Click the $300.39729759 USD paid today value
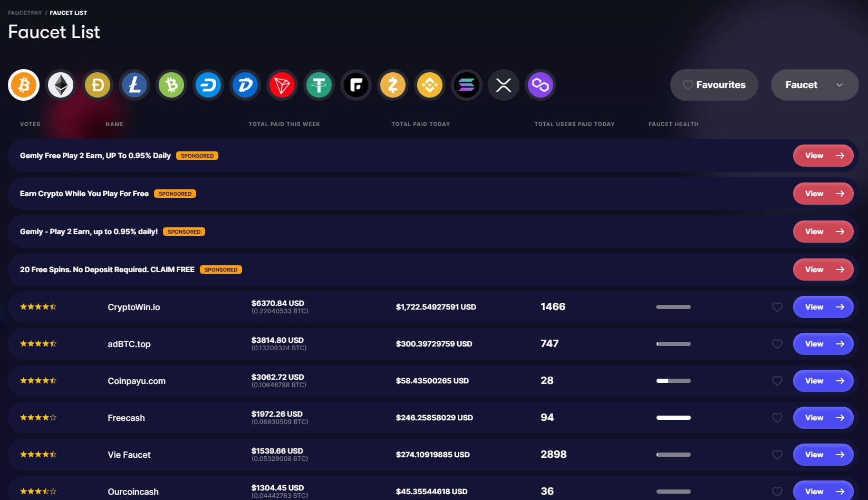The width and height of the screenshot is (868, 500). [434, 344]
